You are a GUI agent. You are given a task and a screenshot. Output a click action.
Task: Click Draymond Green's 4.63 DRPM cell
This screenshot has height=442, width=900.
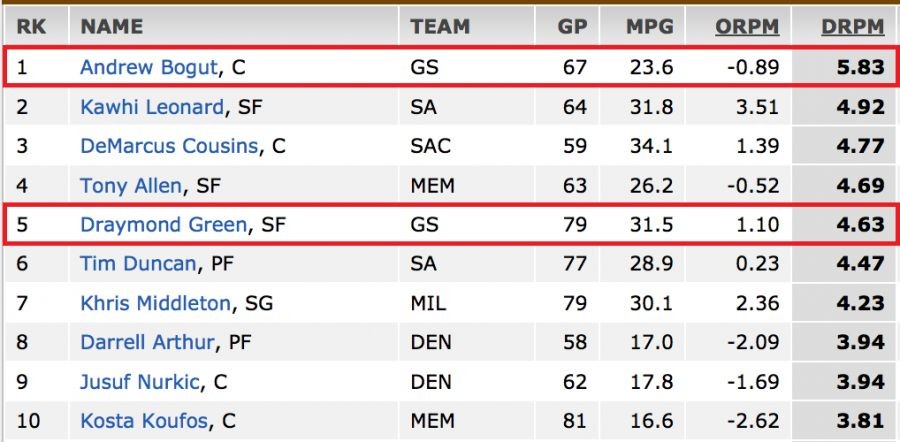click(860, 224)
